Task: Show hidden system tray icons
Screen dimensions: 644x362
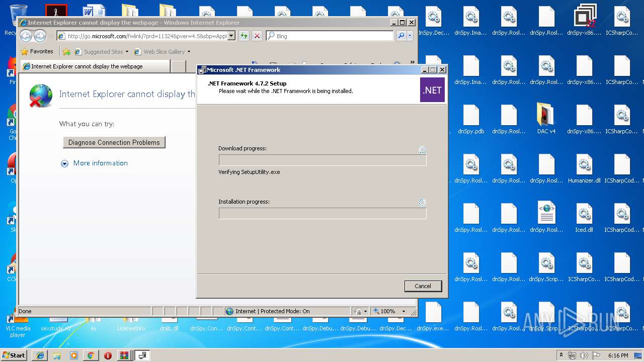Action: tap(561, 355)
